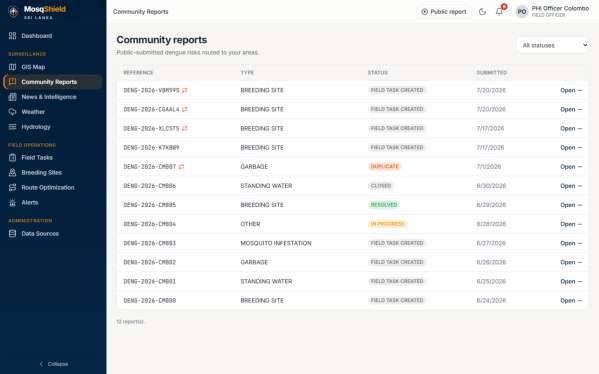
Task: Click the RESOLVED status badge
Action: (x=384, y=205)
